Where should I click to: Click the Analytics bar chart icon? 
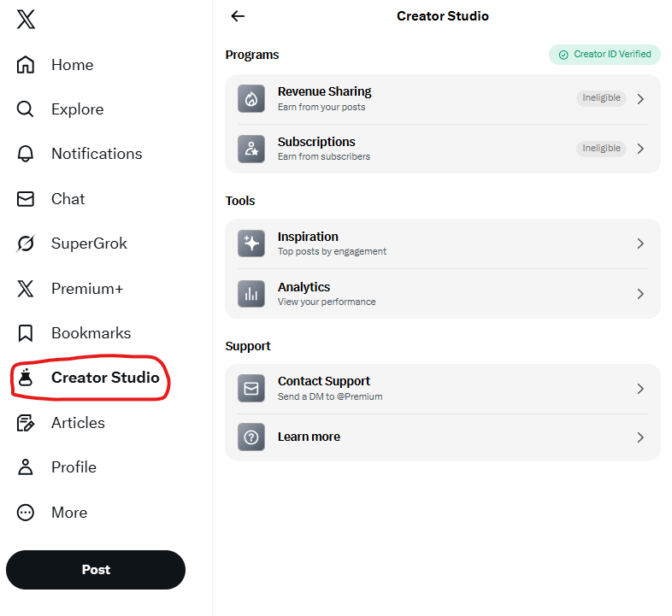click(x=251, y=295)
